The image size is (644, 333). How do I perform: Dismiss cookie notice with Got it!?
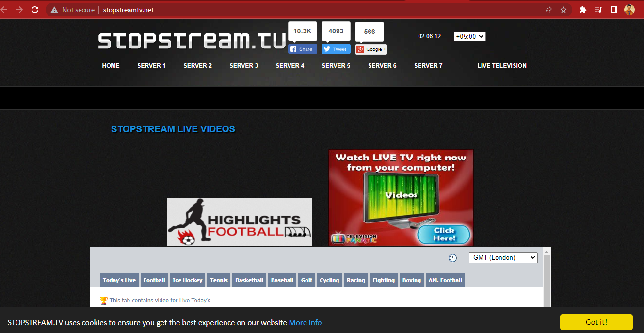(596, 322)
